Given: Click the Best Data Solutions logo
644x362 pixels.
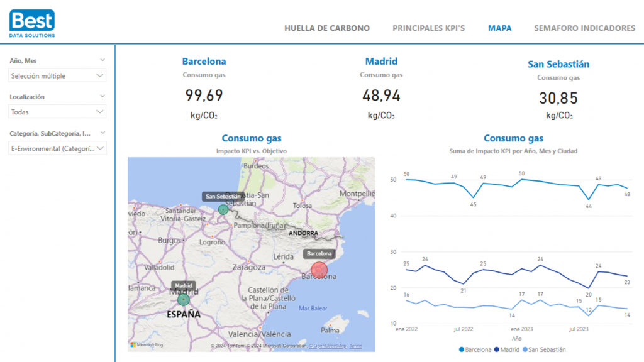Looking at the screenshot, I should [x=32, y=23].
